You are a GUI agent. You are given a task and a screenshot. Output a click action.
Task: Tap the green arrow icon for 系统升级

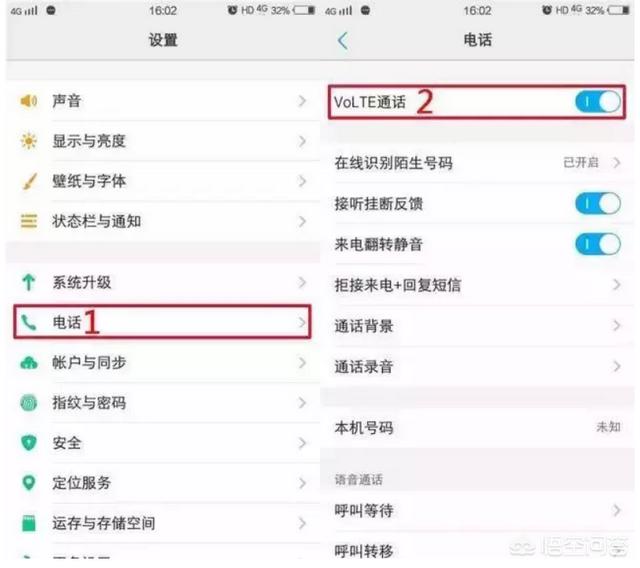29,282
